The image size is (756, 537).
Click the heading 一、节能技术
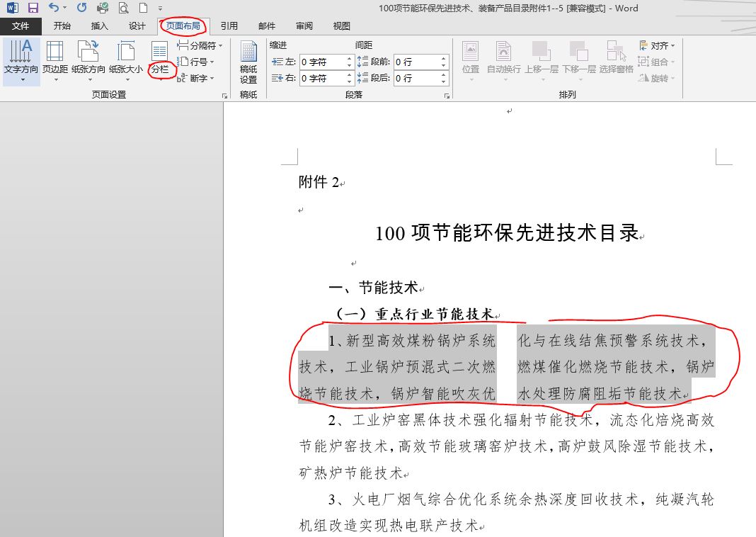click(x=373, y=288)
